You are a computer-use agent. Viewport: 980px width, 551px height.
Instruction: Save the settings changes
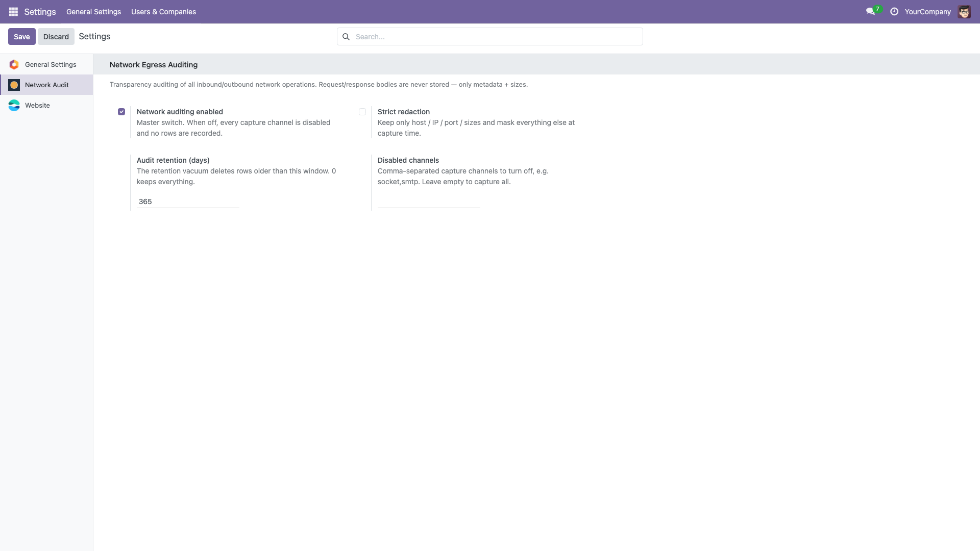pyautogui.click(x=22, y=37)
